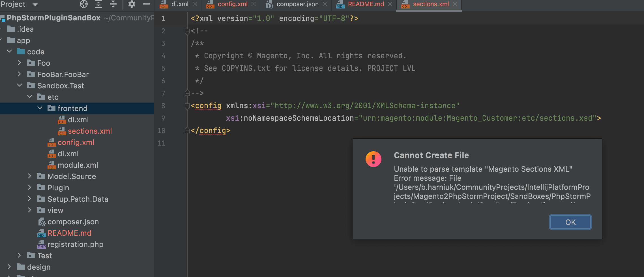Select the etc folder icon
The width and height of the screenshot is (644, 277).
[x=41, y=97]
